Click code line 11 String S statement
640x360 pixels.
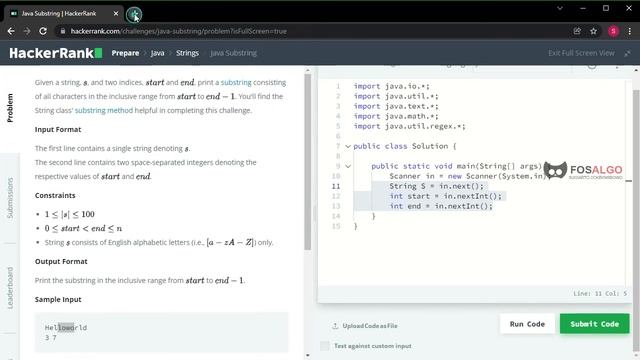[x=436, y=186]
